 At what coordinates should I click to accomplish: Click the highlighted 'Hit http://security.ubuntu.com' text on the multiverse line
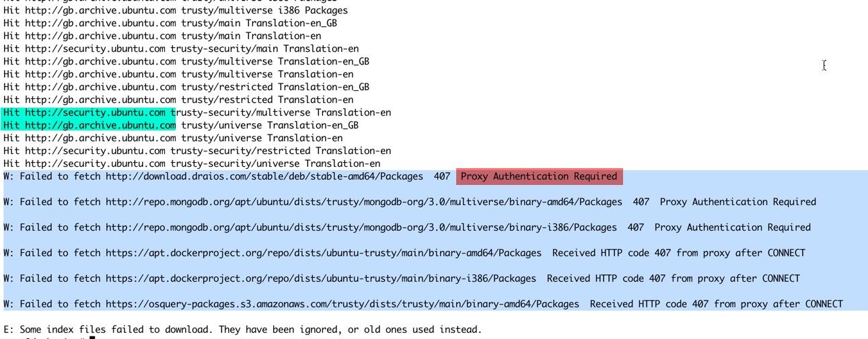pos(84,112)
